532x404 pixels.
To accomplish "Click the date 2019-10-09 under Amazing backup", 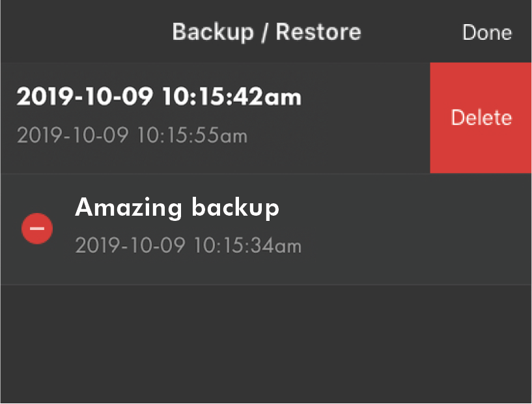I will 130,246.
